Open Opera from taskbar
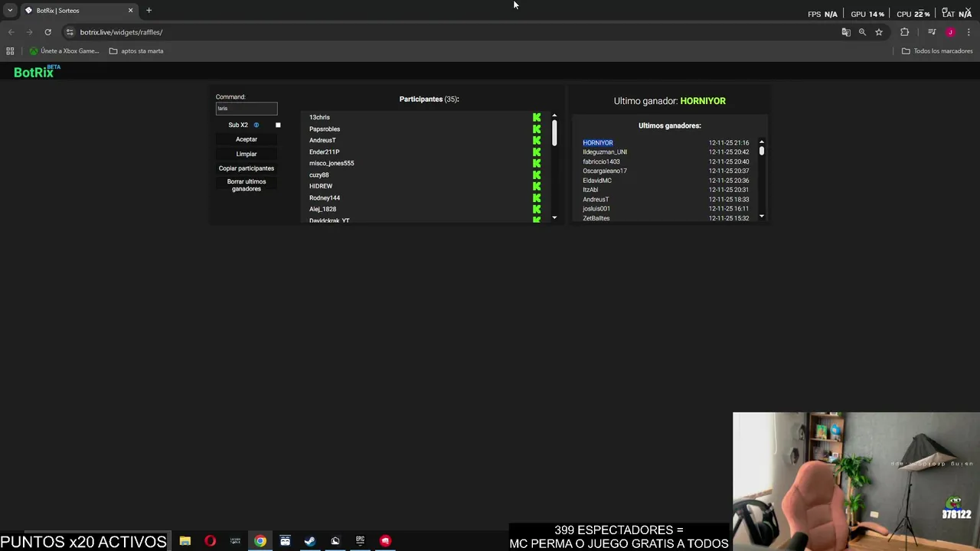This screenshot has width=980, height=551. [210, 541]
